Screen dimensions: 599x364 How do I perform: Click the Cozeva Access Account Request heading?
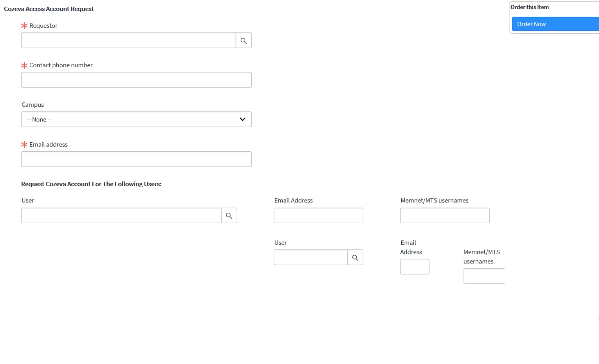click(49, 9)
